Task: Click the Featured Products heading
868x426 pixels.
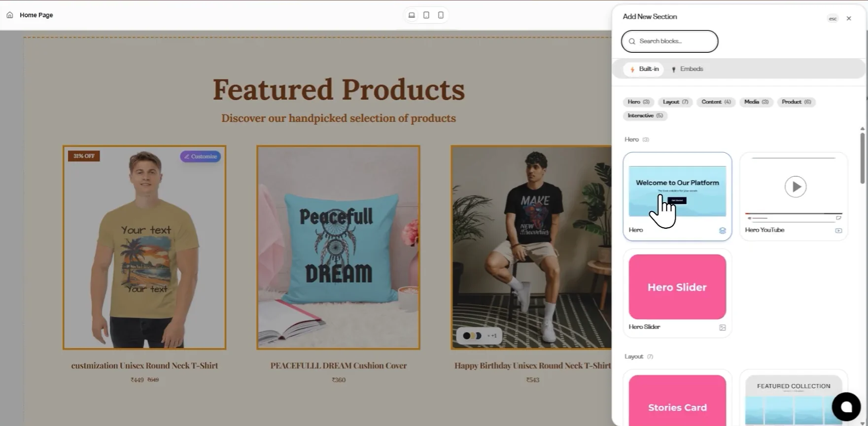Action: (339, 90)
